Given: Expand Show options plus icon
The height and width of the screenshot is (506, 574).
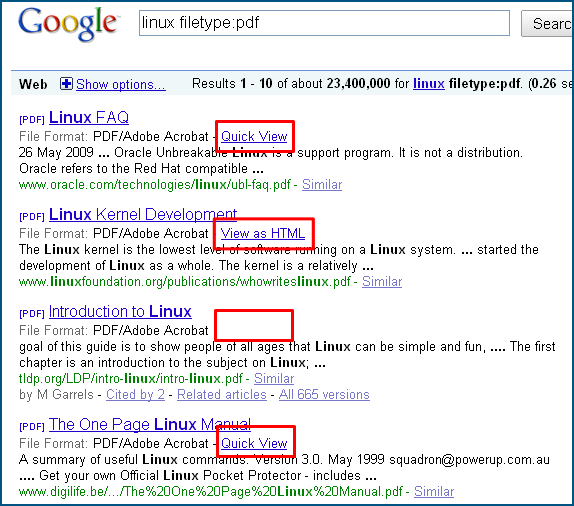Looking at the screenshot, I should tap(66, 84).
